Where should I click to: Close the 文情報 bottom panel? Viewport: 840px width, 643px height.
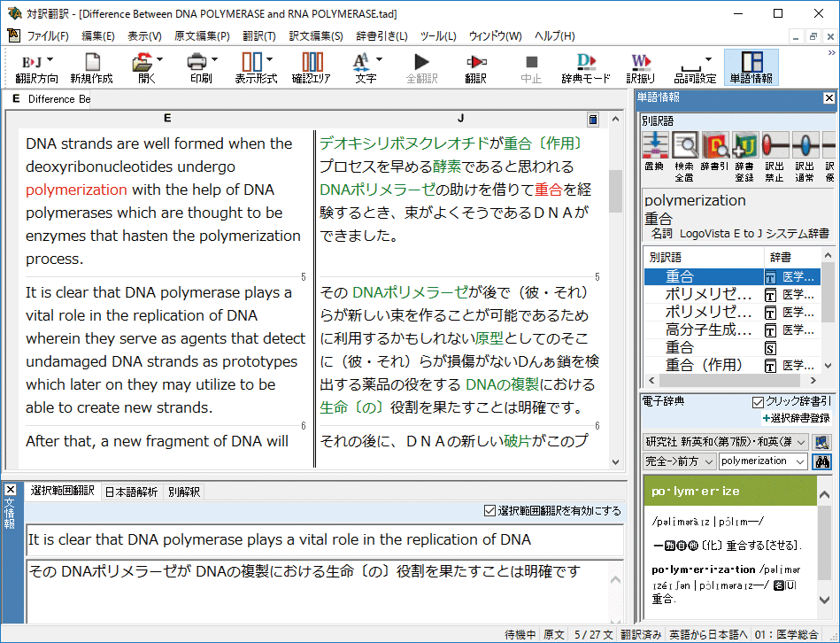10,489
